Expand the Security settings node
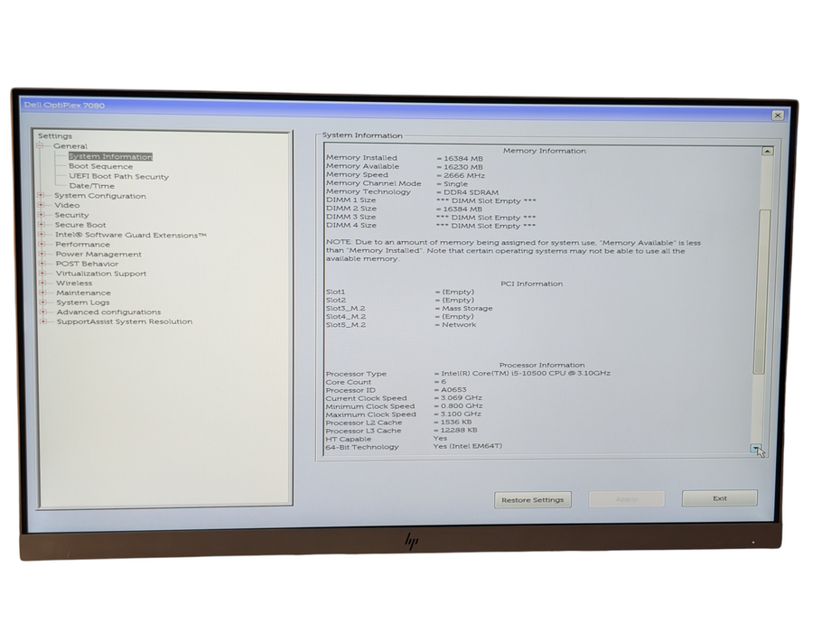This screenshot has height=632, width=840. [x=42, y=215]
